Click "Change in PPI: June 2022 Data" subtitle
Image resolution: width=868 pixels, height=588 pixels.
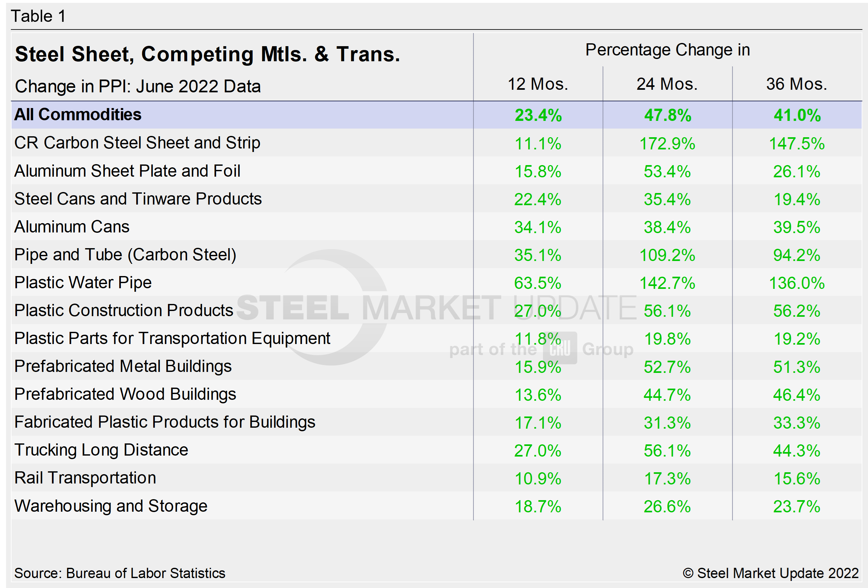(138, 86)
